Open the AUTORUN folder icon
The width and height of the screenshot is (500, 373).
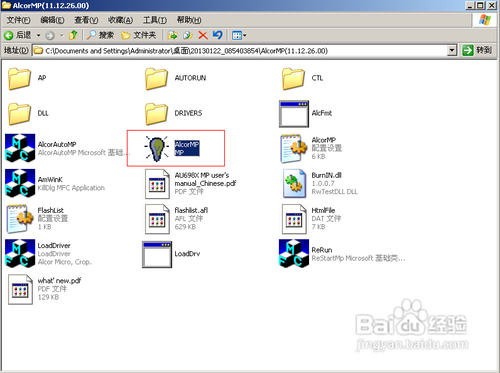pos(156,79)
